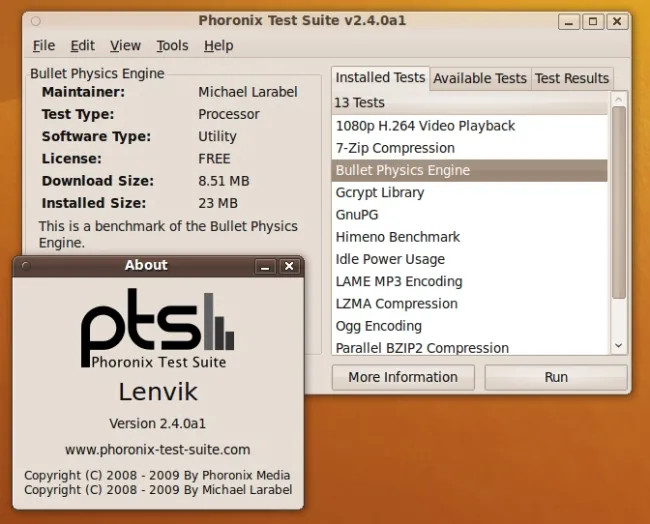Click the More Information button

pos(403,377)
